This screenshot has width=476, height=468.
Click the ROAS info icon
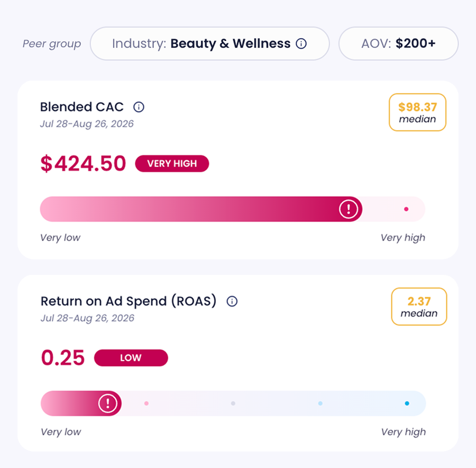(x=232, y=301)
